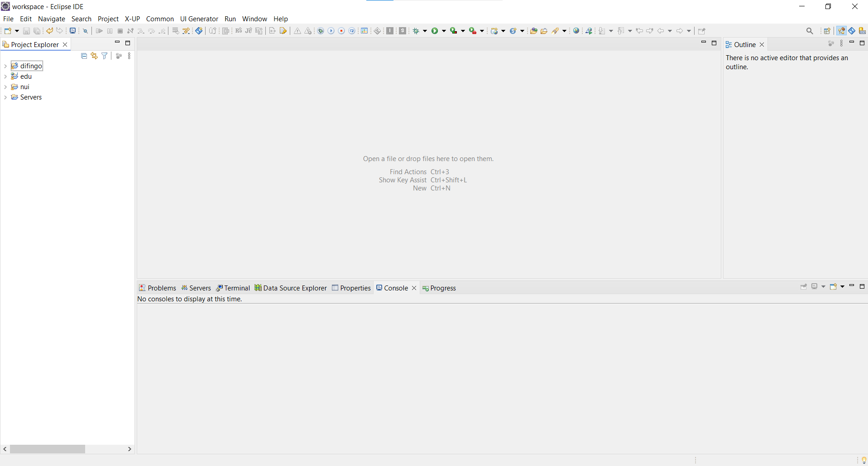Click the Debug bug icon in toolbar
868x466 pixels.
pos(416,31)
